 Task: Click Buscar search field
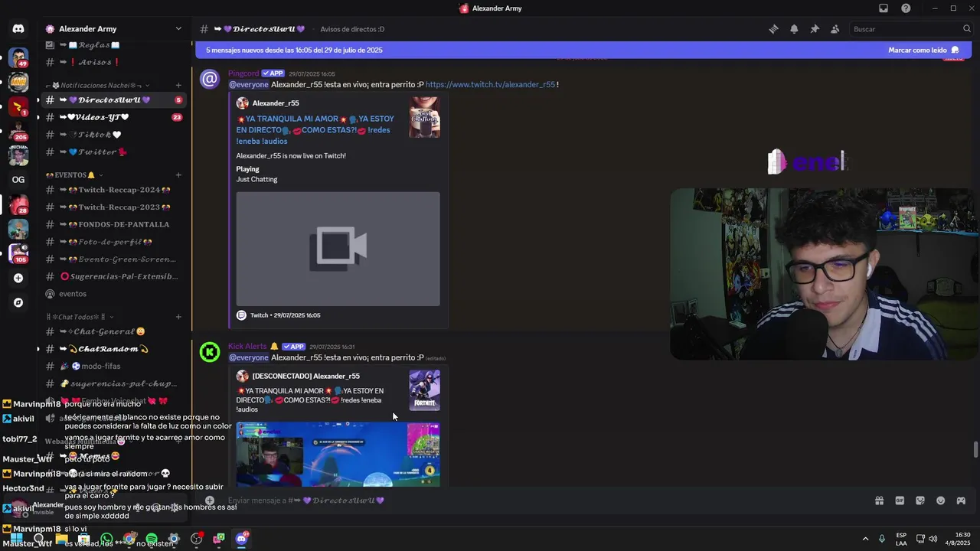pos(911,29)
